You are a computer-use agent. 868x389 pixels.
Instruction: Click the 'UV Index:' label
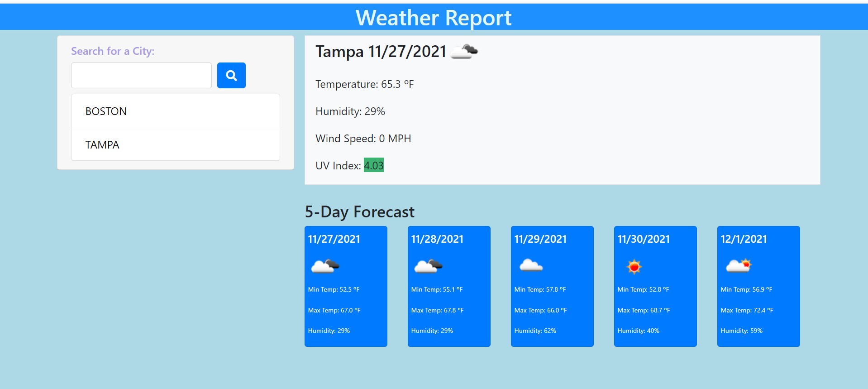pyautogui.click(x=338, y=166)
